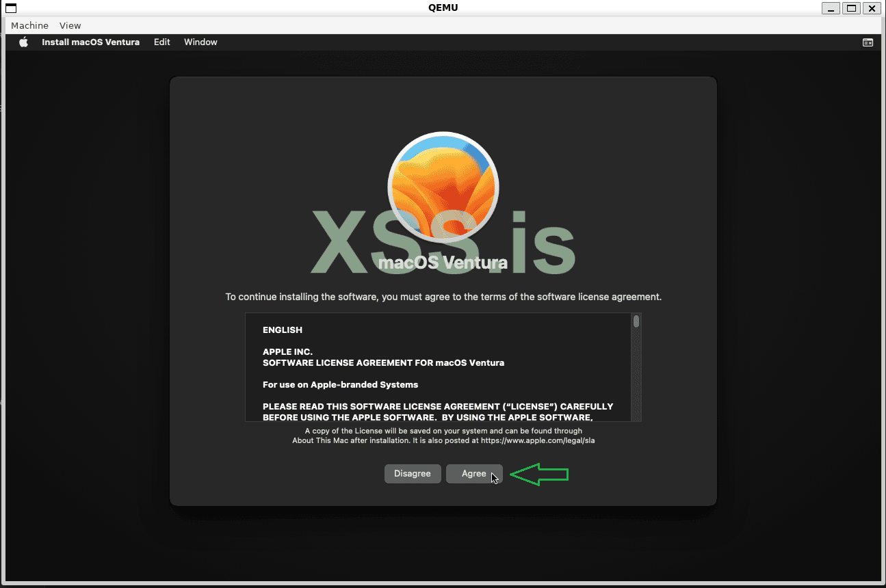
Task: Click the license agreement scrollbar thumb
Action: coord(636,321)
